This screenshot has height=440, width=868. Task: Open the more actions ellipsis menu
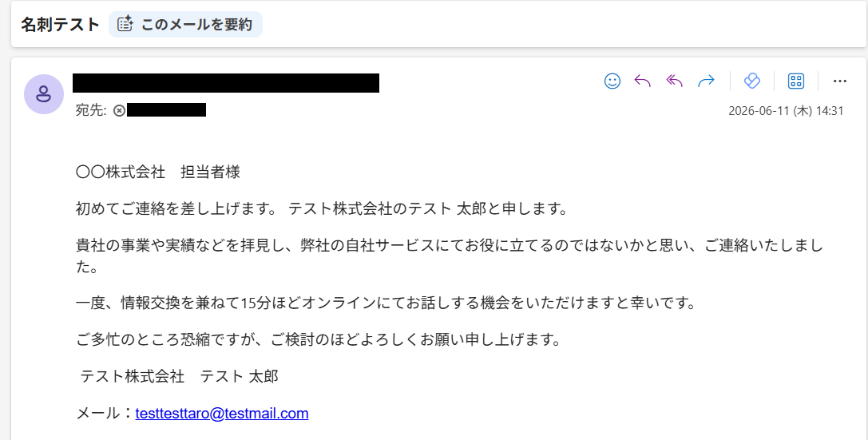point(840,81)
